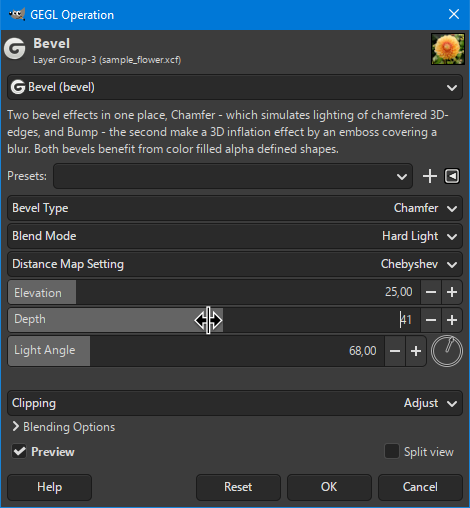470x508 pixels.
Task: Increase Light Angle with plus button
Action: [416, 351]
